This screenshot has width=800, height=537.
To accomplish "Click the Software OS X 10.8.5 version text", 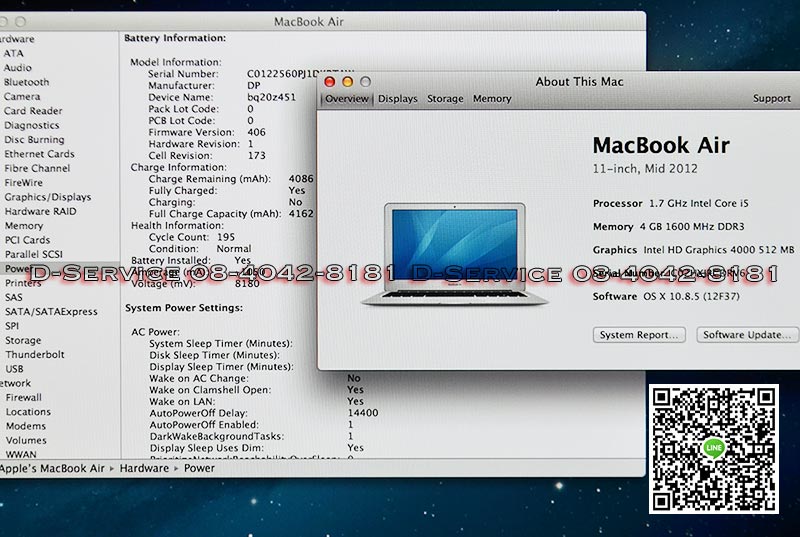I will 666,296.
